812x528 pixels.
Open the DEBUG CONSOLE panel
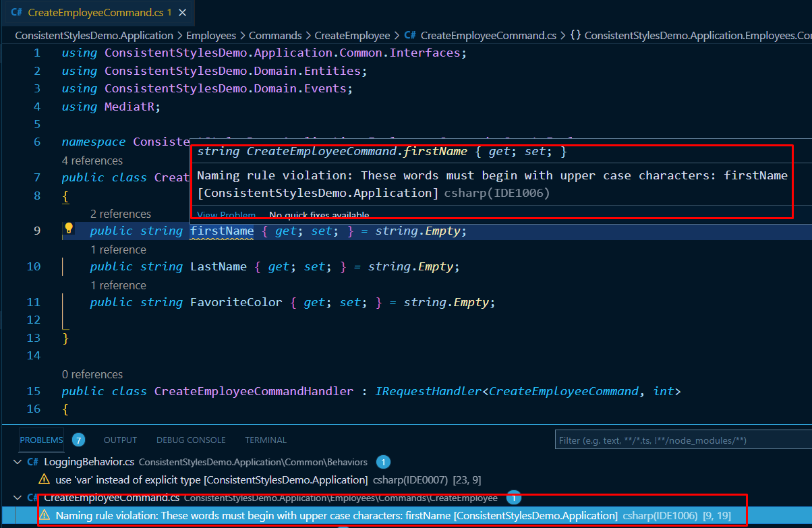pos(191,440)
